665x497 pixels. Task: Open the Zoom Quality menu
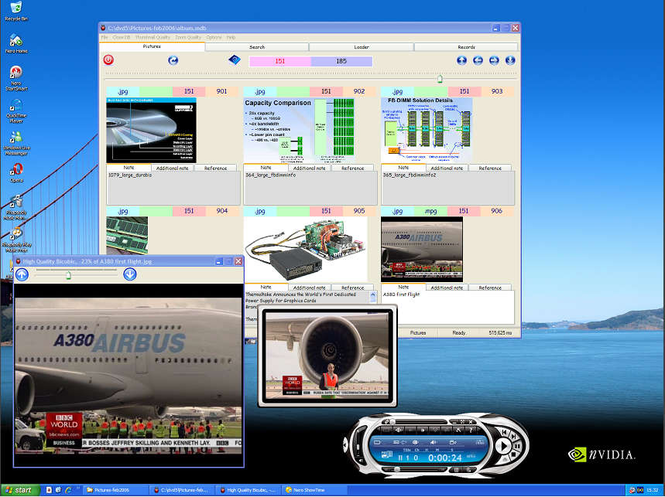click(188, 37)
